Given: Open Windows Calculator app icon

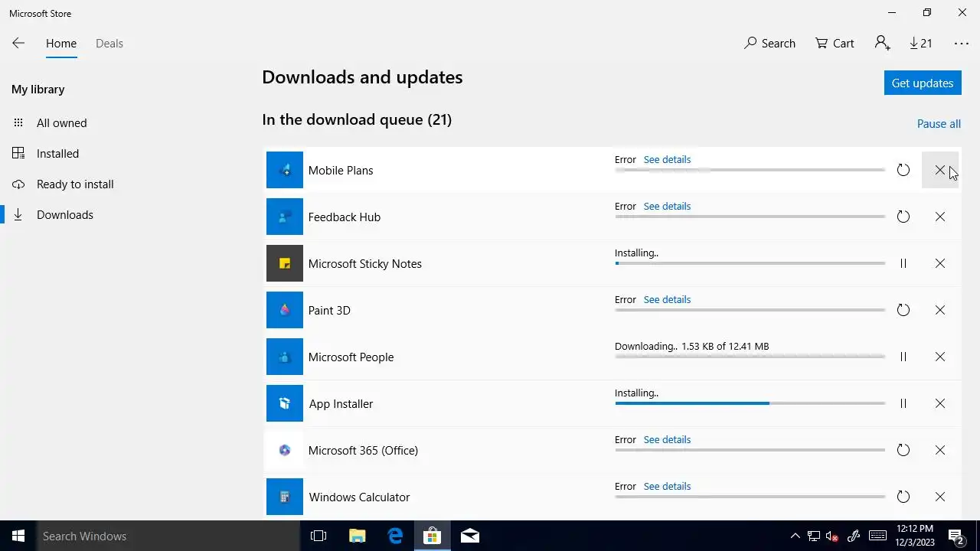Looking at the screenshot, I should (285, 497).
